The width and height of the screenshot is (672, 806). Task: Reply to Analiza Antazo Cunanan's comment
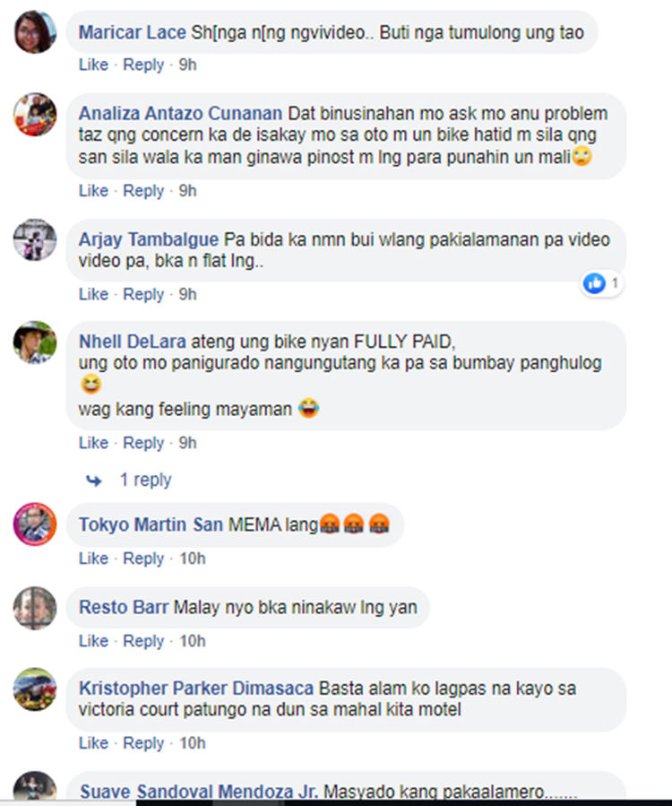coord(143,191)
